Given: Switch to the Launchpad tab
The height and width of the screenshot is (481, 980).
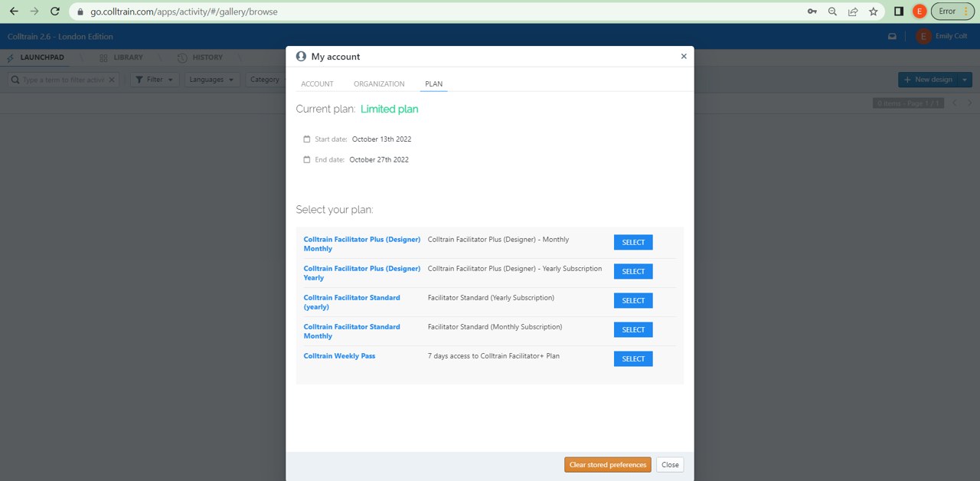Looking at the screenshot, I should tap(36, 57).
